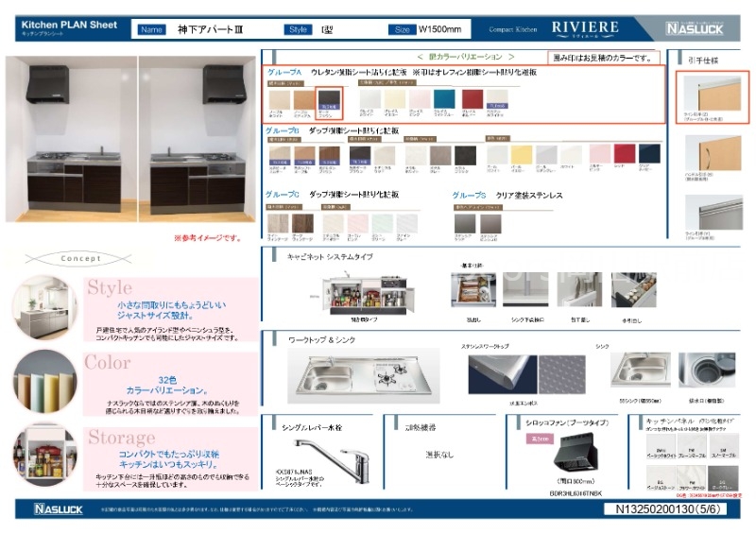Viewport: 756px width, 534px height.
Task: Click the Name field showing 神下アパートⅢ
Action: 217,29
